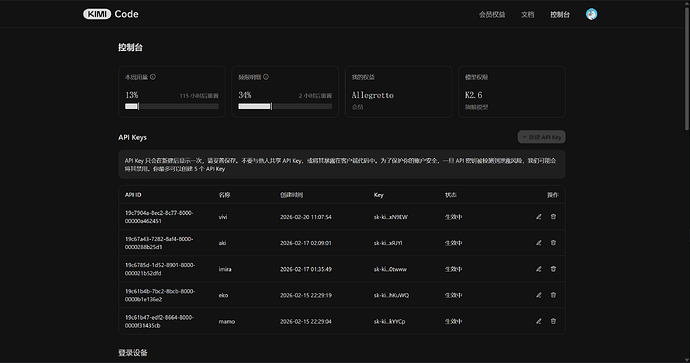
Task: Edit the vivi API key
Action: click(x=539, y=216)
